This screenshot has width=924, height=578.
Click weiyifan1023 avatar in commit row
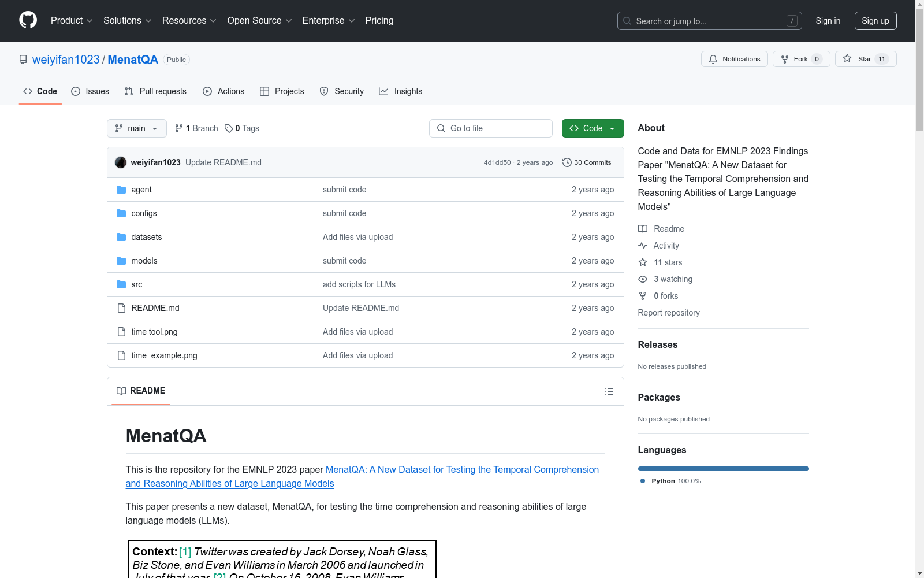(121, 162)
